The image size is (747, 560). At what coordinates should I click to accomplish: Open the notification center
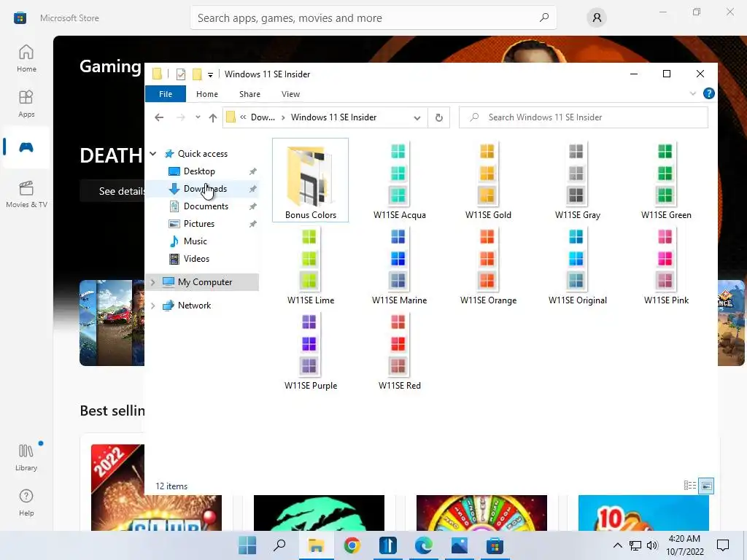723,545
